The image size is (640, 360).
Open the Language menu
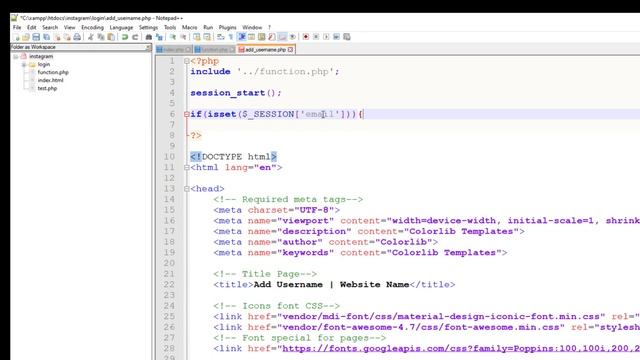(121, 27)
